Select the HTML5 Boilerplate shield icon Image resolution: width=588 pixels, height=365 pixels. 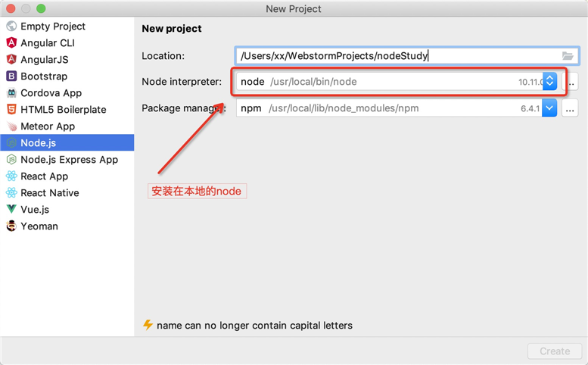(11, 109)
